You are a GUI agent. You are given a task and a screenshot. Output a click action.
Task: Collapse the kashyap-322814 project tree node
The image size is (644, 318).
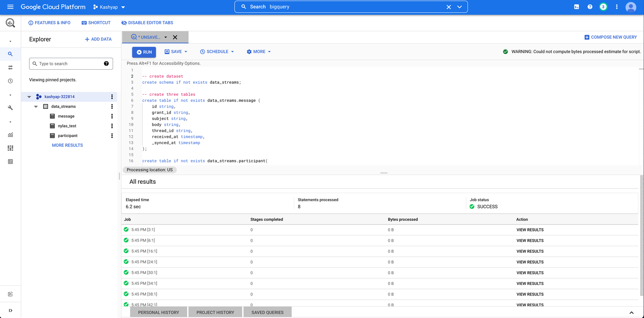pos(29,97)
